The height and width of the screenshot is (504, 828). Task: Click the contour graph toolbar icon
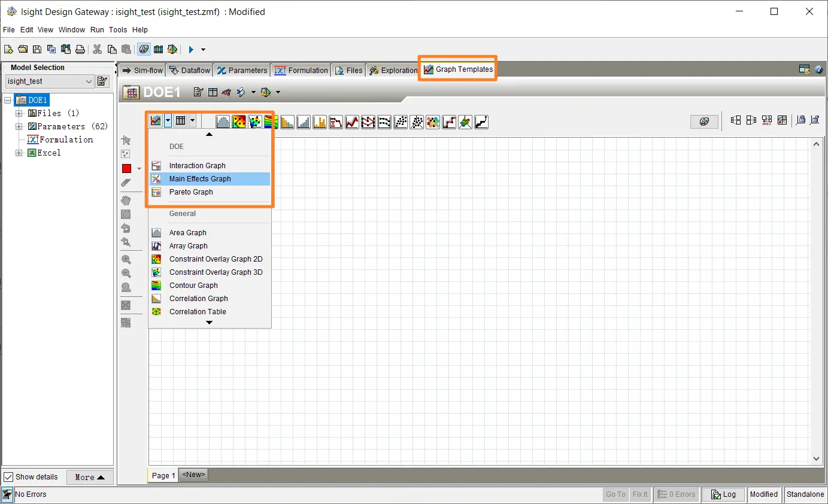coord(271,122)
